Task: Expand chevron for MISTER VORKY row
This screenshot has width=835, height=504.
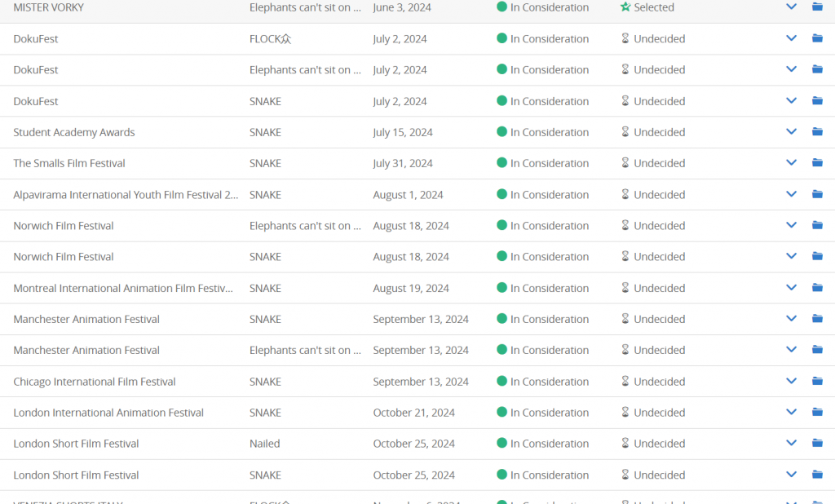Action: (791, 7)
